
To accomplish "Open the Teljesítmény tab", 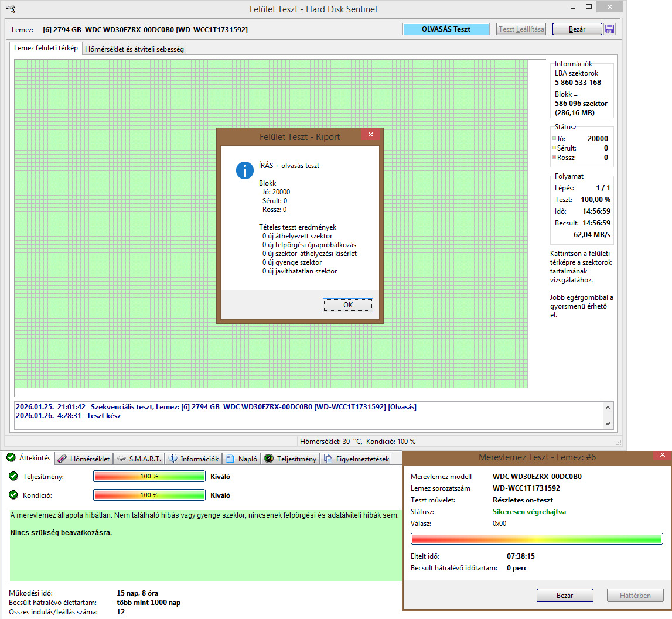I will [291, 459].
